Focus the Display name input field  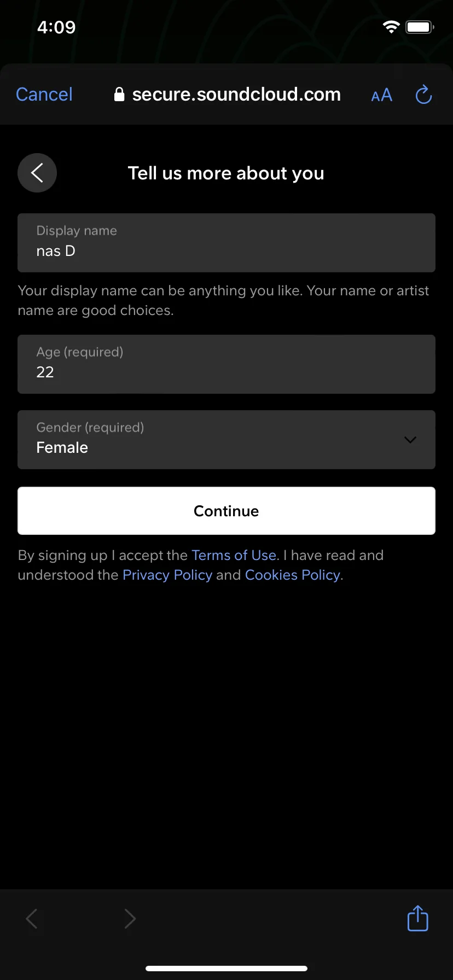coord(226,243)
